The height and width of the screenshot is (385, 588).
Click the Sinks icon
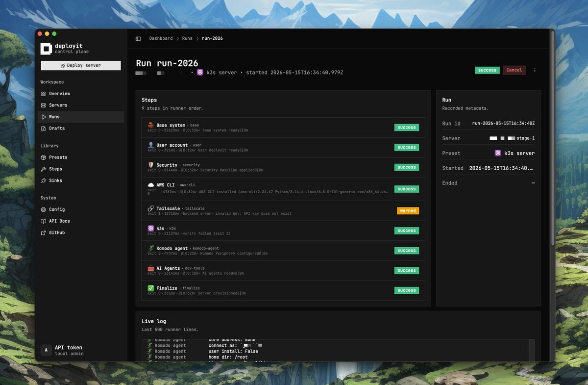44,180
